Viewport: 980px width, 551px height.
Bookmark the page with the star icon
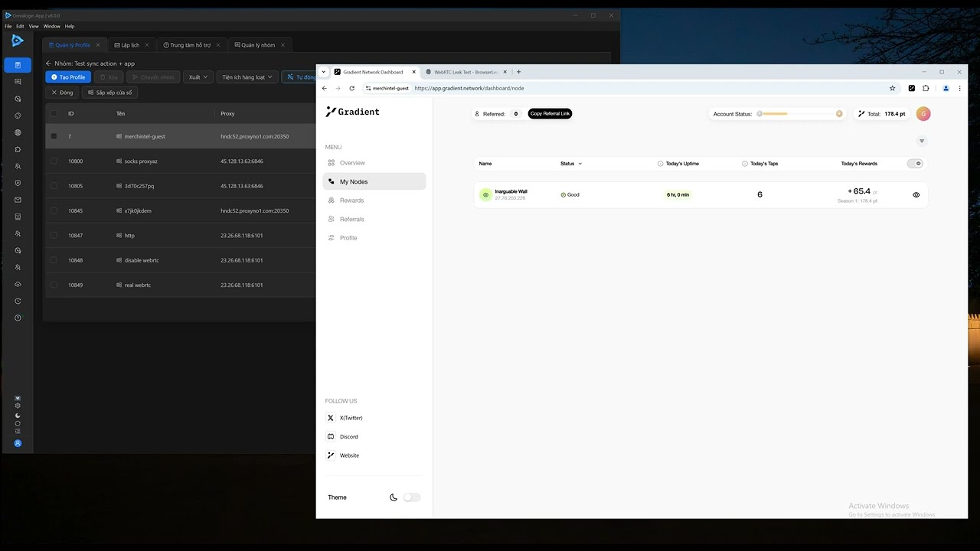point(892,88)
